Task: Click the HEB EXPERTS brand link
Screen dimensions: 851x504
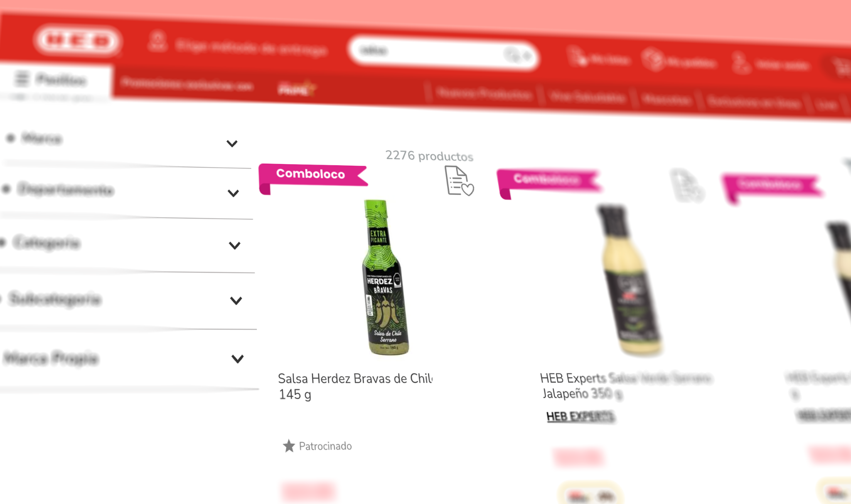Action: pyautogui.click(x=580, y=416)
